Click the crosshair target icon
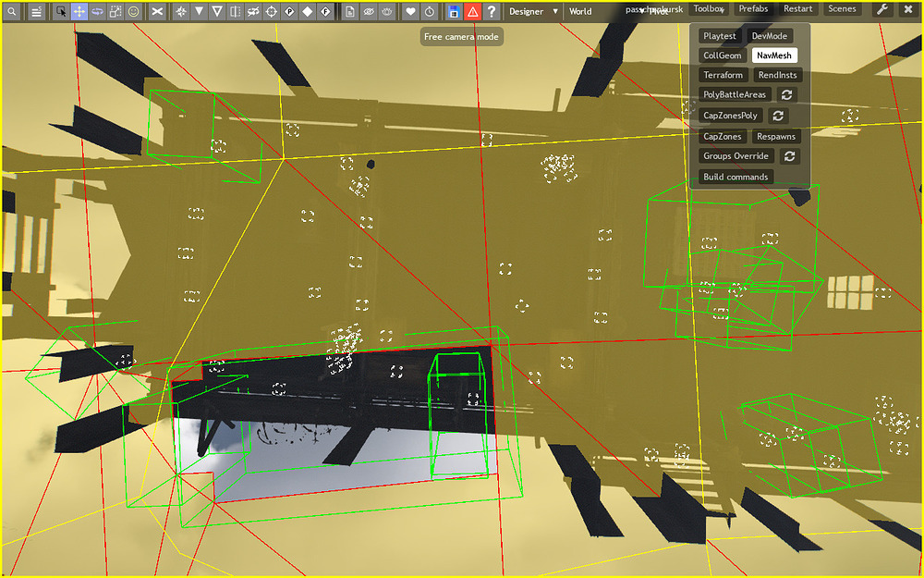 [271, 11]
